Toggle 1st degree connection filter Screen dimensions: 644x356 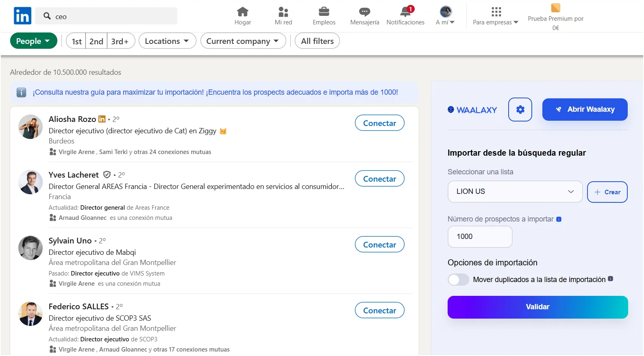[x=76, y=41]
